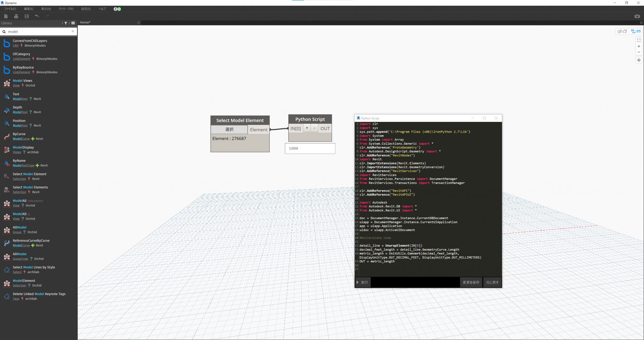Click the Save icon in the toolbar
The image size is (644, 340).
click(x=27, y=16)
